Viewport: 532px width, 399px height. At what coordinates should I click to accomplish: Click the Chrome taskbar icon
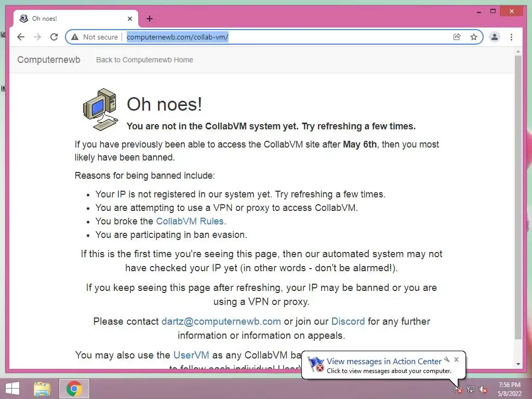pos(74,389)
